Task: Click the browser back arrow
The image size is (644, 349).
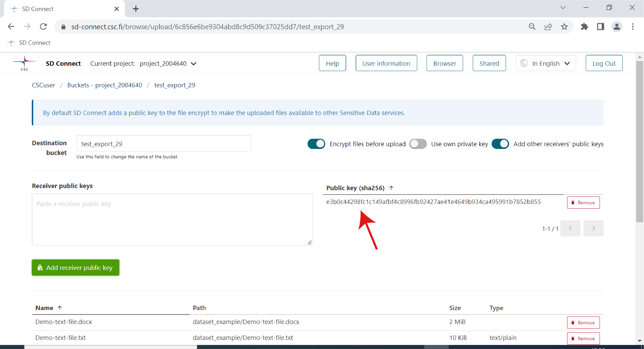Action: point(11,26)
